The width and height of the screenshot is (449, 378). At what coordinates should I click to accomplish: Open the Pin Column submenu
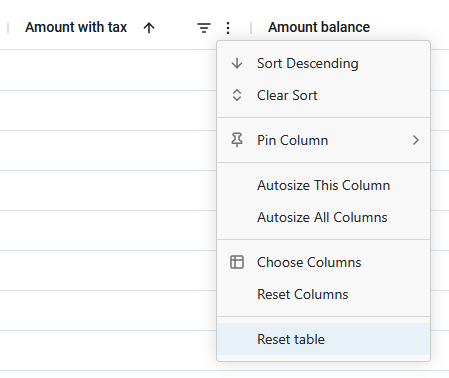(323, 140)
